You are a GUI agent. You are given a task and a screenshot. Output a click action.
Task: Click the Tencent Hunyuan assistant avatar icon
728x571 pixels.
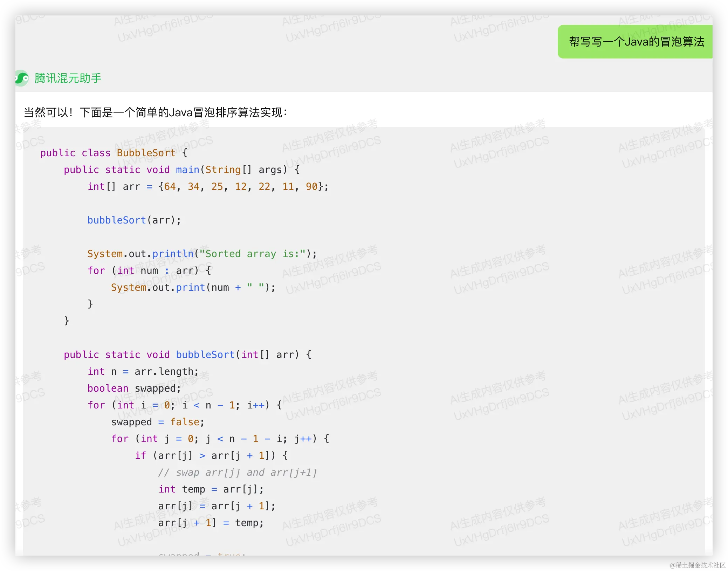pyautogui.click(x=22, y=78)
